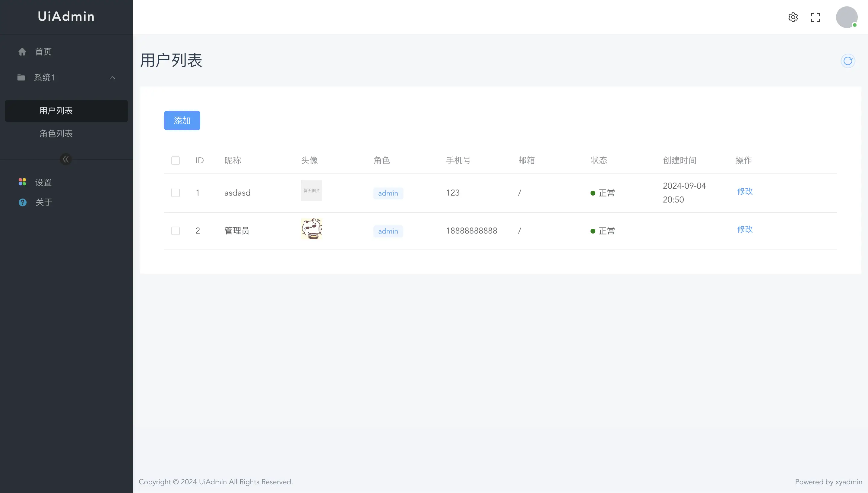Check the select-all header checkbox

click(x=176, y=161)
